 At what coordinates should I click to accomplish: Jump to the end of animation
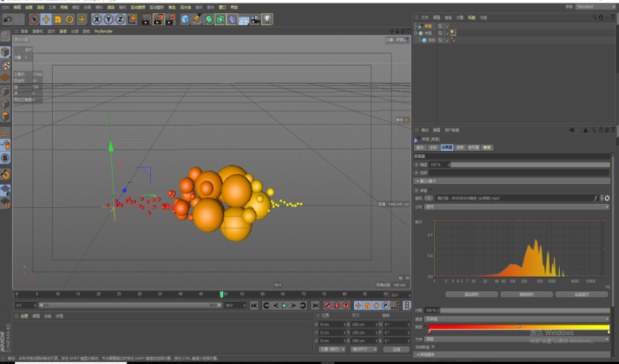click(x=315, y=305)
